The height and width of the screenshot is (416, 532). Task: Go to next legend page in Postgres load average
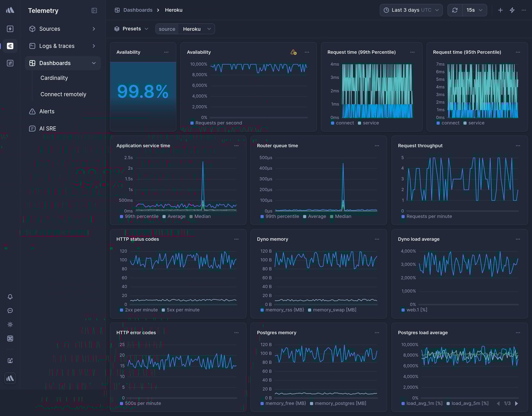516,403
